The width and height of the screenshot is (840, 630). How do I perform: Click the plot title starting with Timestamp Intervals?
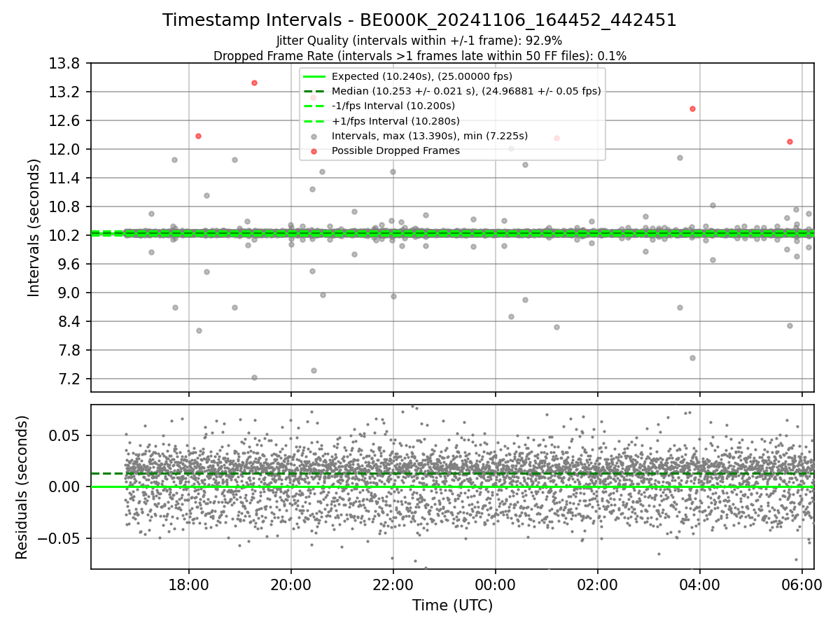[419, 20]
